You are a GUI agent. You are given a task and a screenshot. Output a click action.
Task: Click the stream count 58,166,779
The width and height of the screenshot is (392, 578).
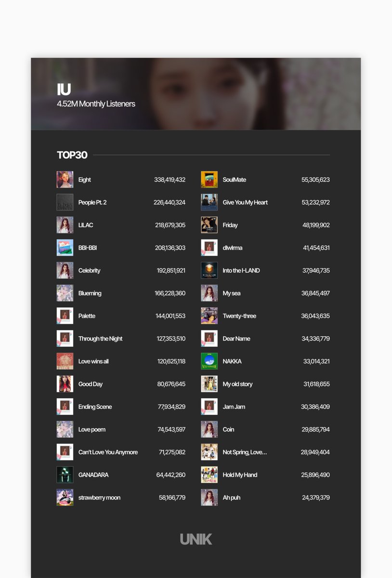172,498
